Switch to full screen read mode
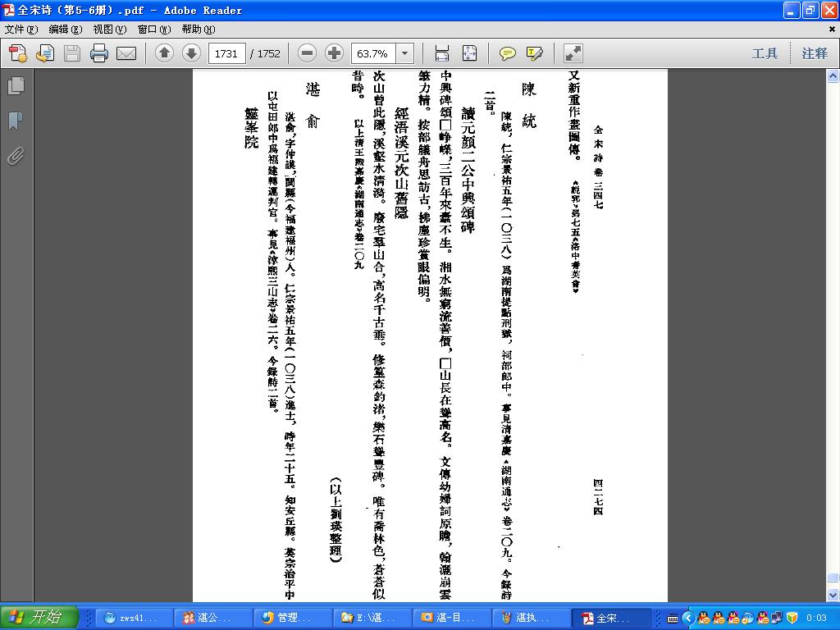Viewport: 840px width, 630px height. [573, 53]
